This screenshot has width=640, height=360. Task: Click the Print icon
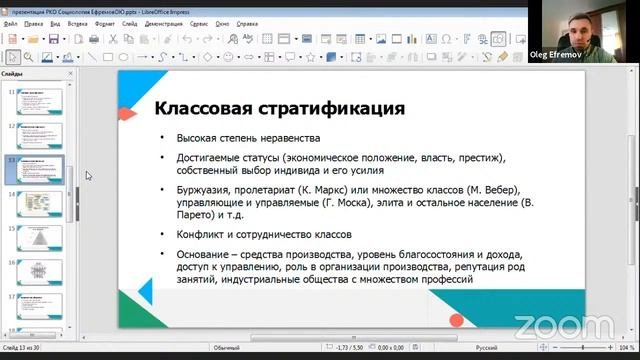pyautogui.click(x=94, y=39)
